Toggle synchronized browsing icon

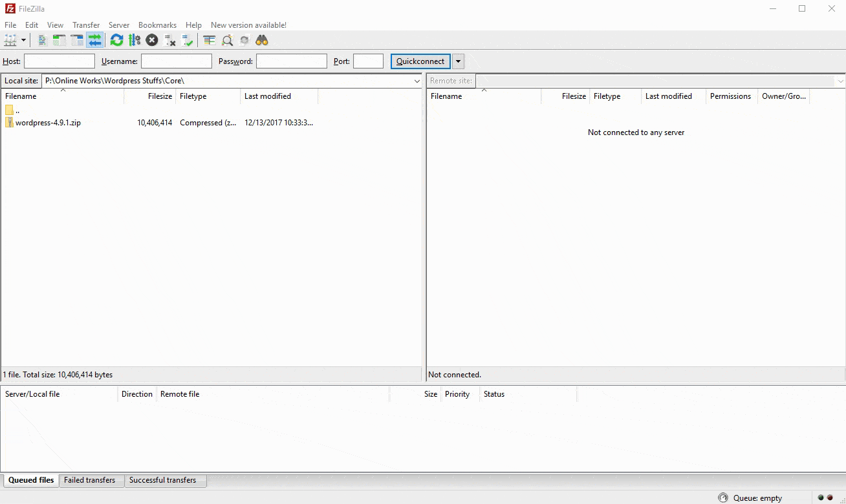(x=244, y=40)
